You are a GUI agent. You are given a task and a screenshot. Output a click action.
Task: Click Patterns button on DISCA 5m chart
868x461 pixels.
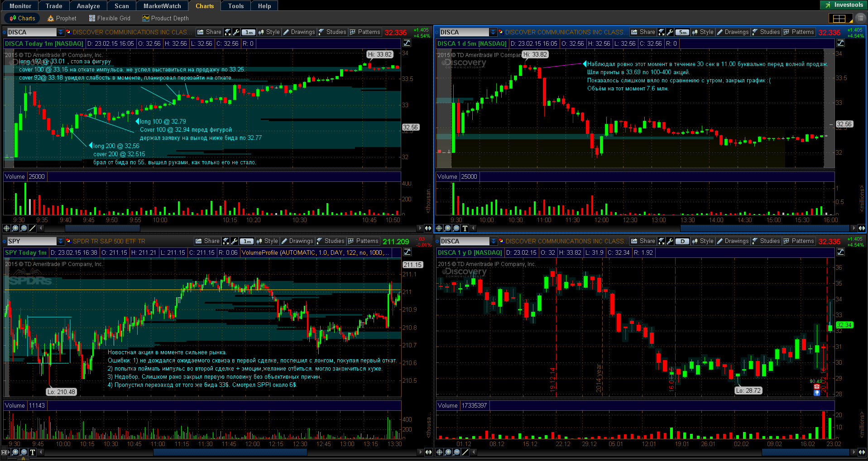[x=799, y=32]
